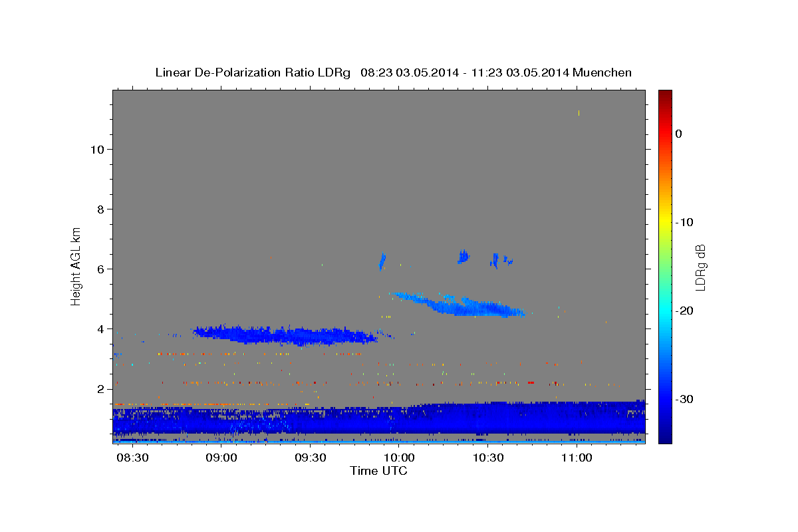Click the colorbar value label 0

pos(679,134)
